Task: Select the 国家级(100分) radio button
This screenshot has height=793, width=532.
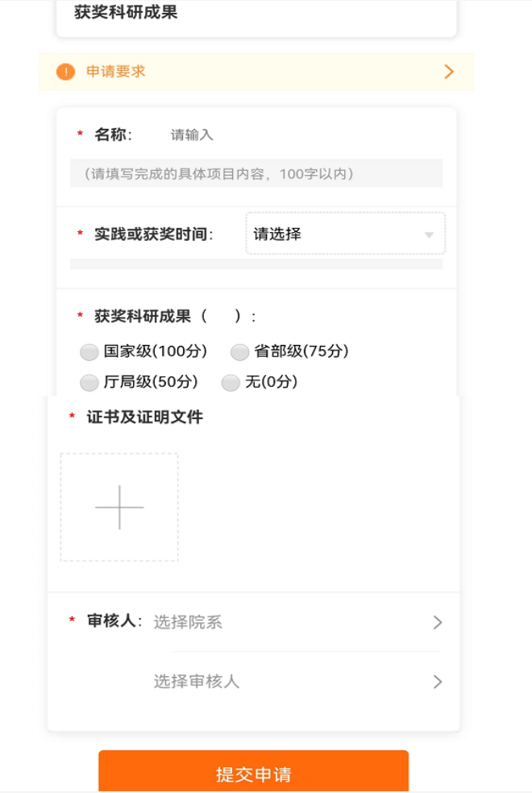Action: (x=89, y=352)
